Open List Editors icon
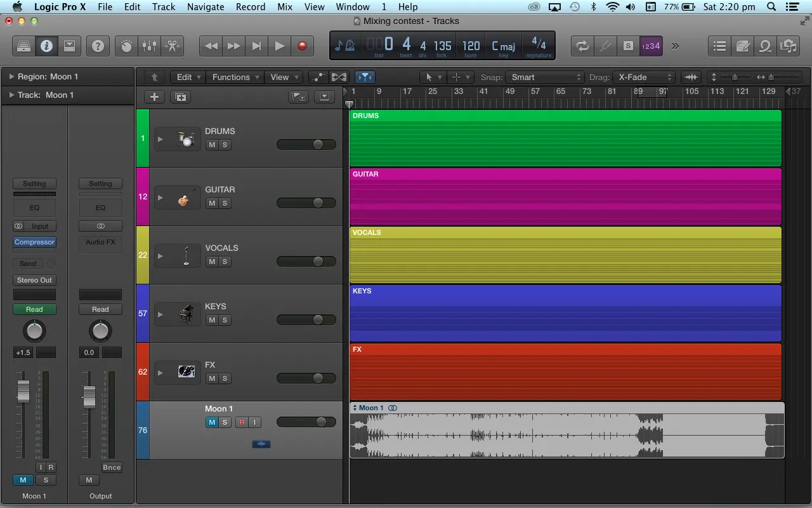812x508 pixels. 719,46
